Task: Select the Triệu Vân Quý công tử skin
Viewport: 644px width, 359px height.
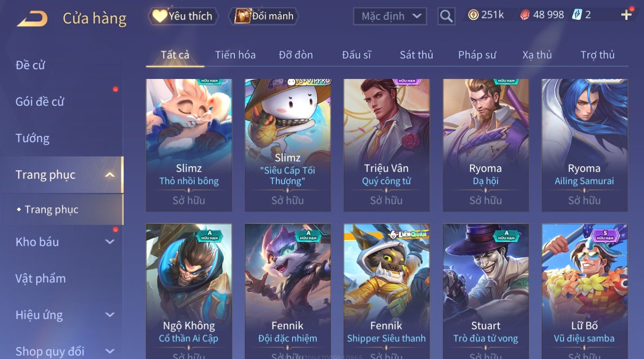Action: click(x=386, y=145)
